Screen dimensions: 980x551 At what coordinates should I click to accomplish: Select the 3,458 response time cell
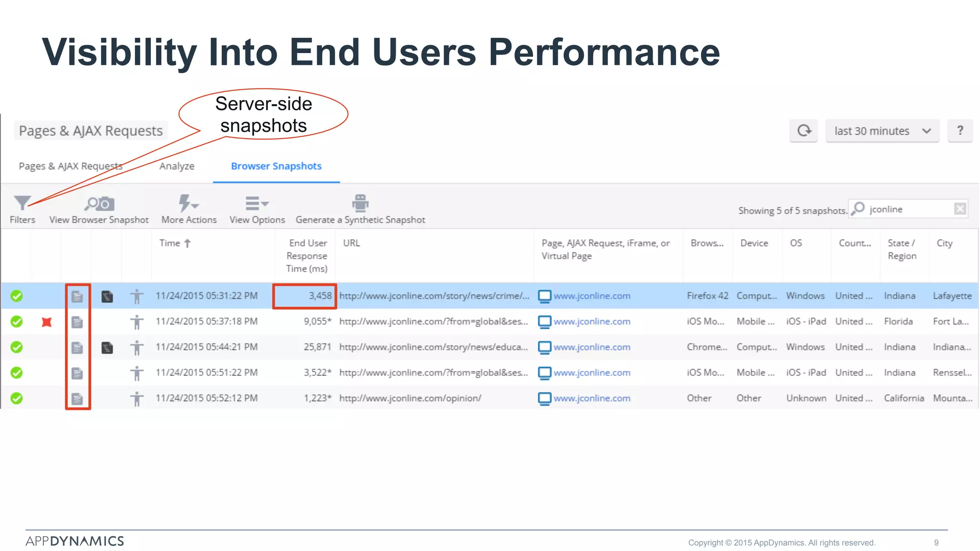305,296
